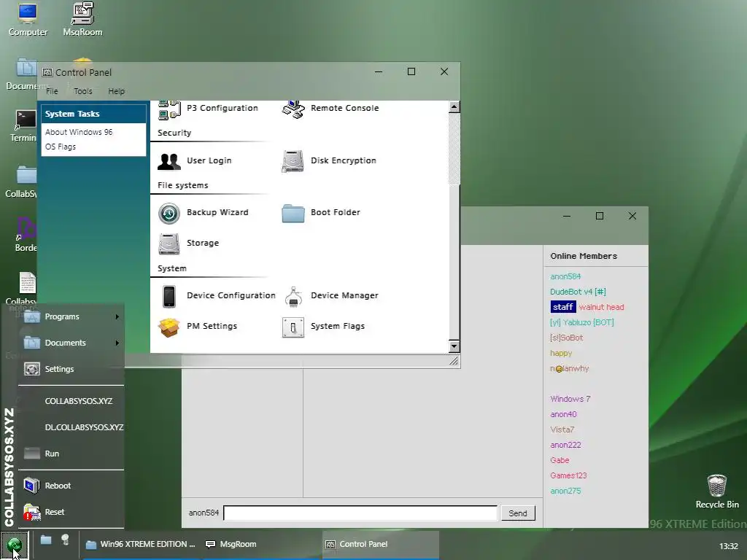This screenshot has width=747, height=560.
Task: Open the Help menu in Control Panel
Action: coord(116,91)
